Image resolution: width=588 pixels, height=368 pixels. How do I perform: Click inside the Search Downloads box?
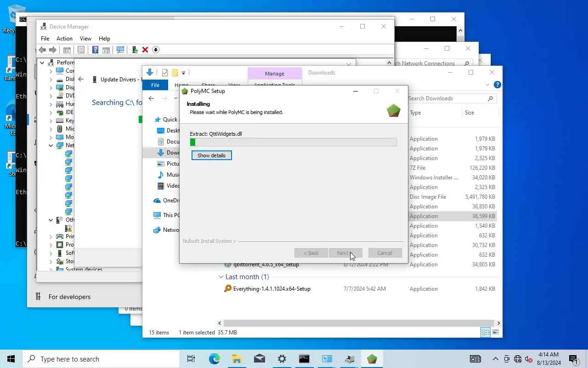click(x=451, y=98)
